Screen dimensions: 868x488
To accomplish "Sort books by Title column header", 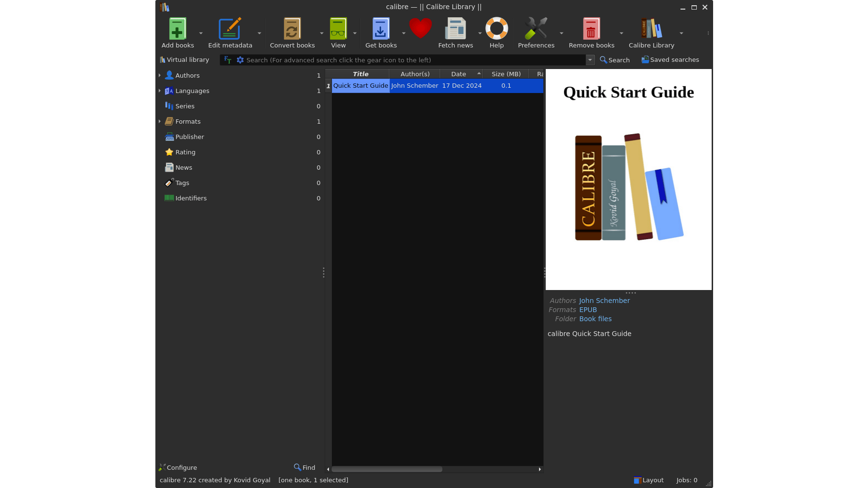I will point(361,74).
